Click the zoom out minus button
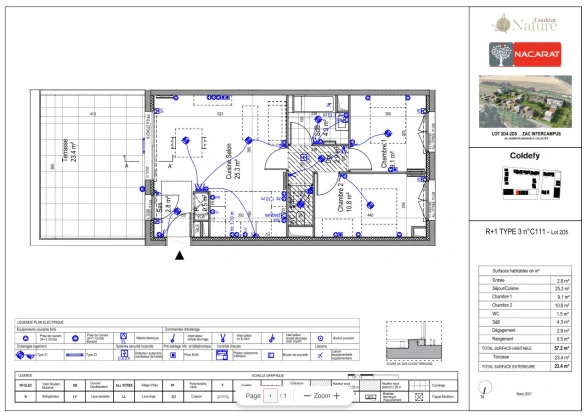Screen dimensions: 587x416 [x=307, y=396]
